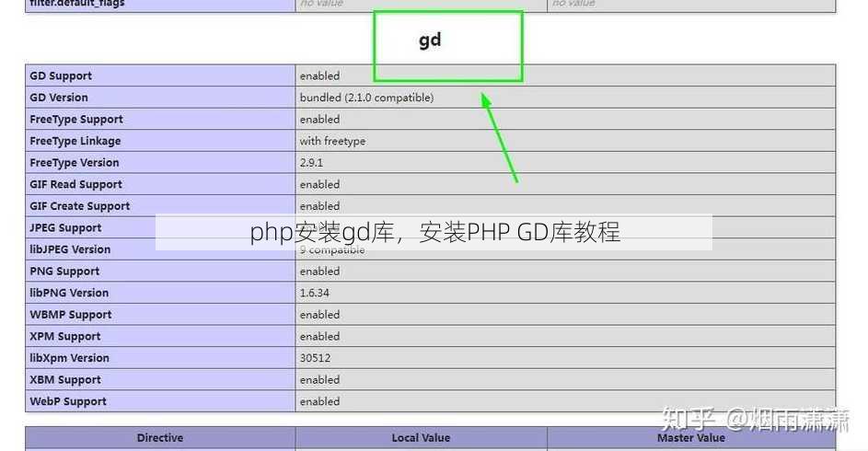Image resolution: width=868 pixels, height=451 pixels.
Task: Select the "XBM Support" label cell
Action: click(x=160, y=379)
